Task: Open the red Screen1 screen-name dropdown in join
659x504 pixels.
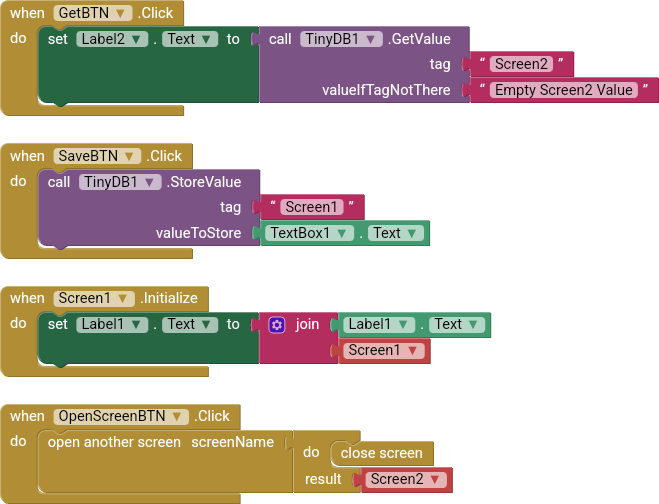Action: (x=412, y=350)
